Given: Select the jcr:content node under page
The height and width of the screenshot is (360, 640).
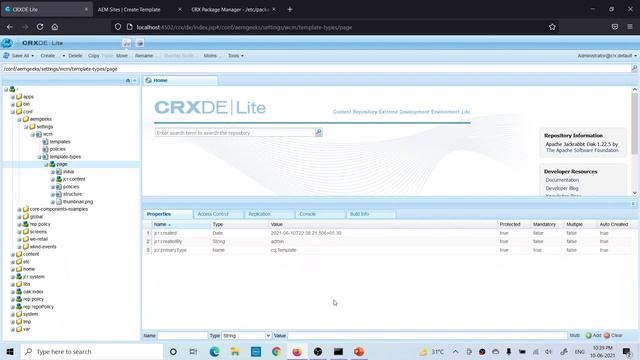Looking at the screenshot, I should pos(74,179).
